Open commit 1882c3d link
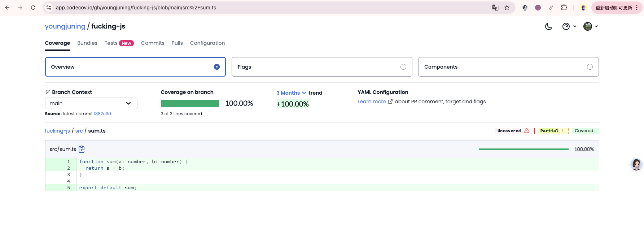This screenshot has width=644, height=246. coord(102,114)
